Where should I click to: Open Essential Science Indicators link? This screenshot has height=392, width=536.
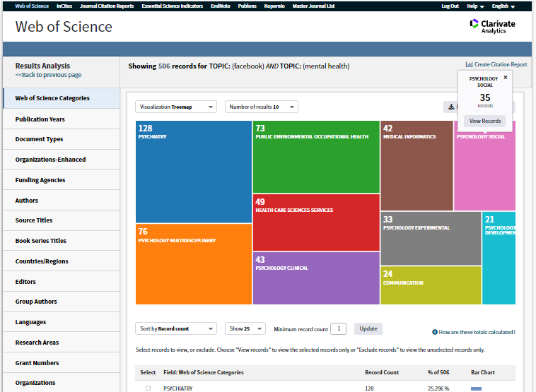click(x=173, y=6)
